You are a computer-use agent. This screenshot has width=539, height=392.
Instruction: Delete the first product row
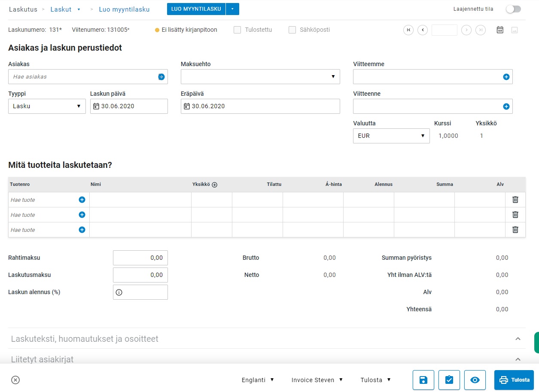click(x=515, y=200)
